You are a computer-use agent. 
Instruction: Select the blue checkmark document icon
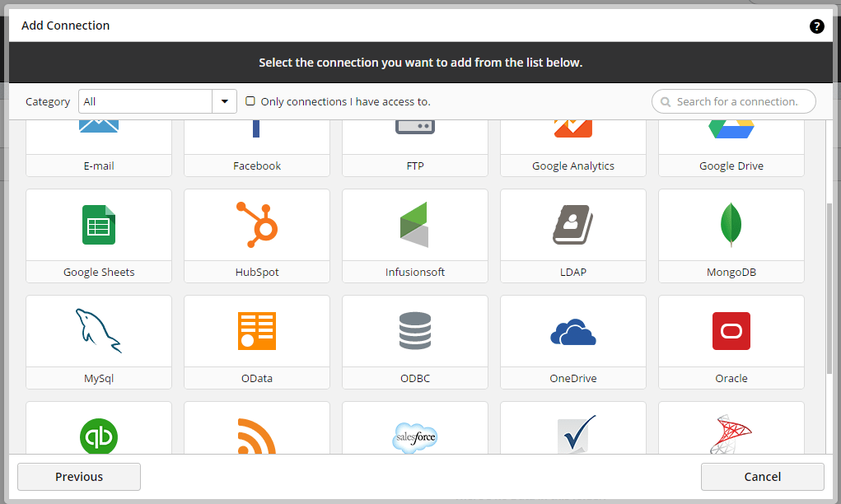pyautogui.click(x=576, y=435)
